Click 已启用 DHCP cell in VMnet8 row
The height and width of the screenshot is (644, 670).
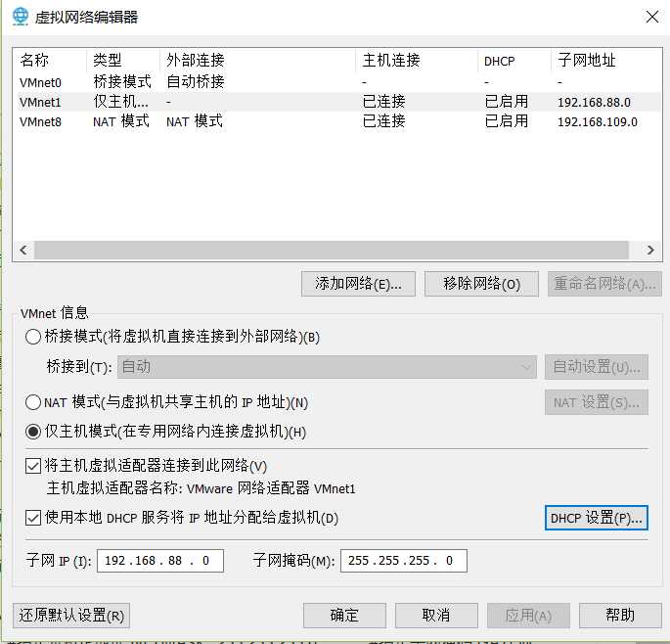[507, 121]
